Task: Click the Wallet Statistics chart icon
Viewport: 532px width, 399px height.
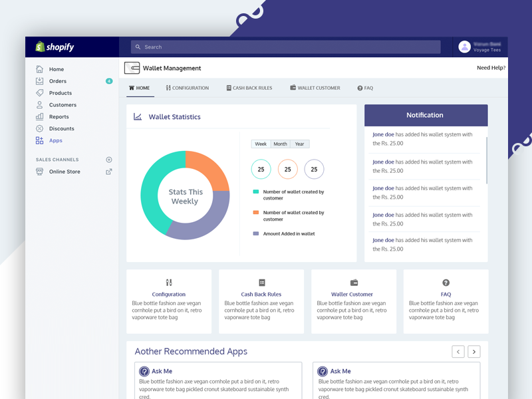Action: pos(138,117)
